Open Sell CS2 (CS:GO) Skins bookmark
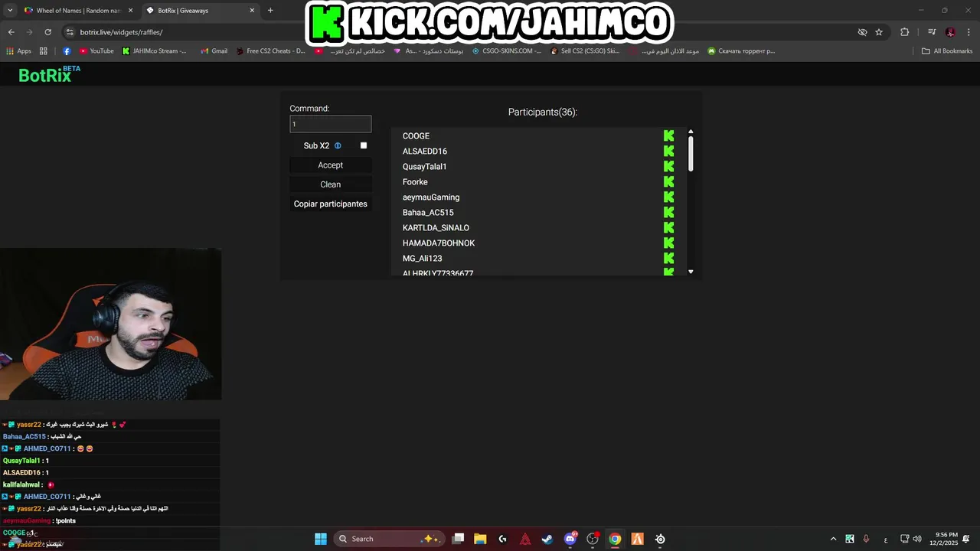The image size is (980, 551). pyautogui.click(x=584, y=51)
